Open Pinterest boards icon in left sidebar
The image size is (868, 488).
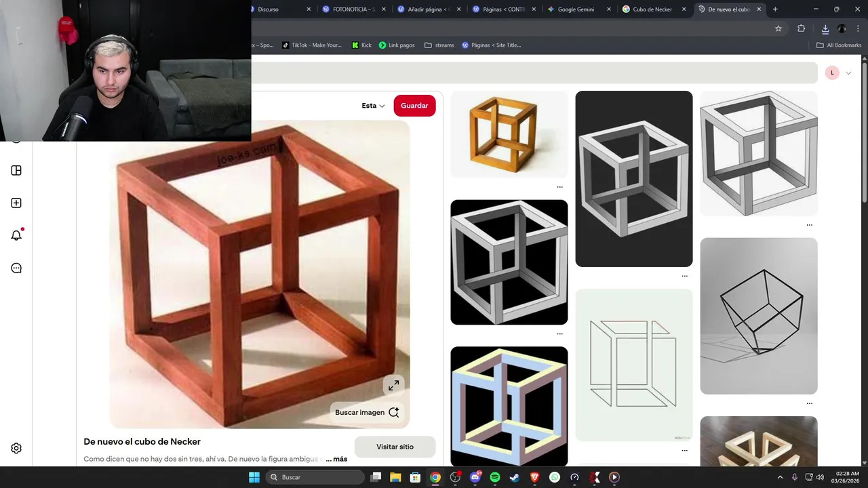pyautogui.click(x=16, y=171)
